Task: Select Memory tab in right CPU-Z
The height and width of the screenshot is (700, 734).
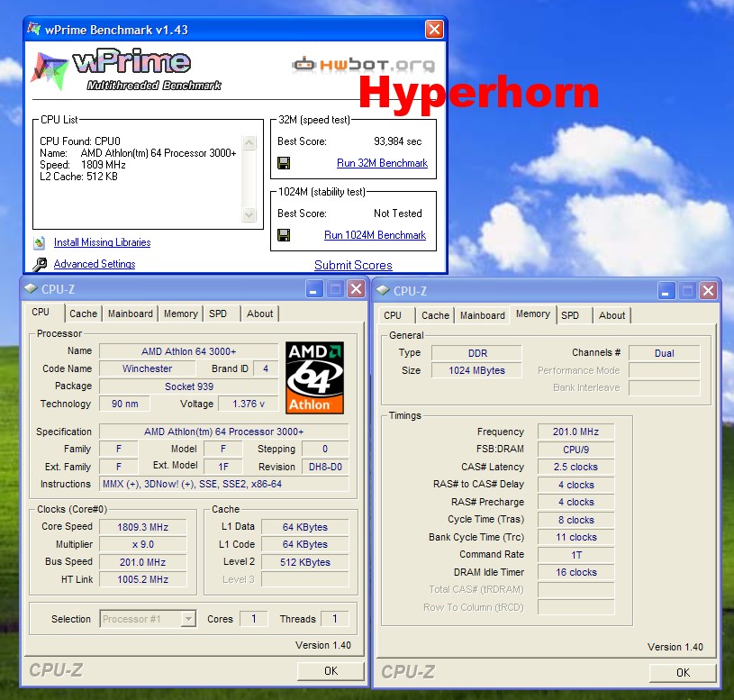Action: (532, 314)
